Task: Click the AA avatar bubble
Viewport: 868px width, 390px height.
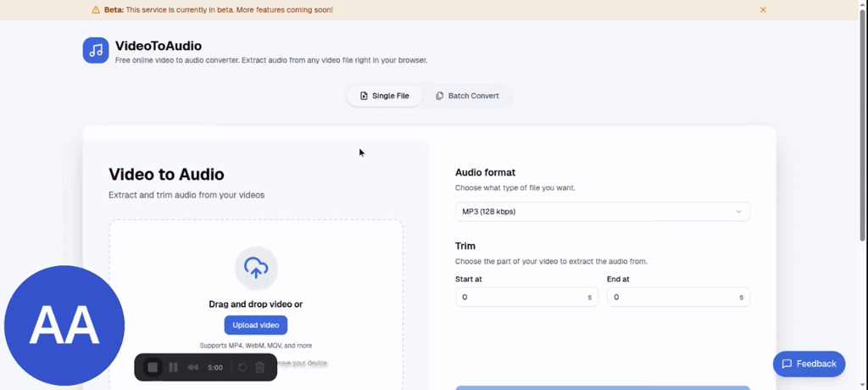Action: (x=64, y=326)
